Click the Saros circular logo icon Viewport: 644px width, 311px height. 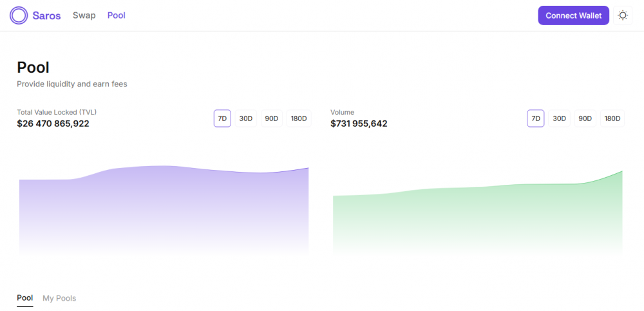tap(19, 15)
